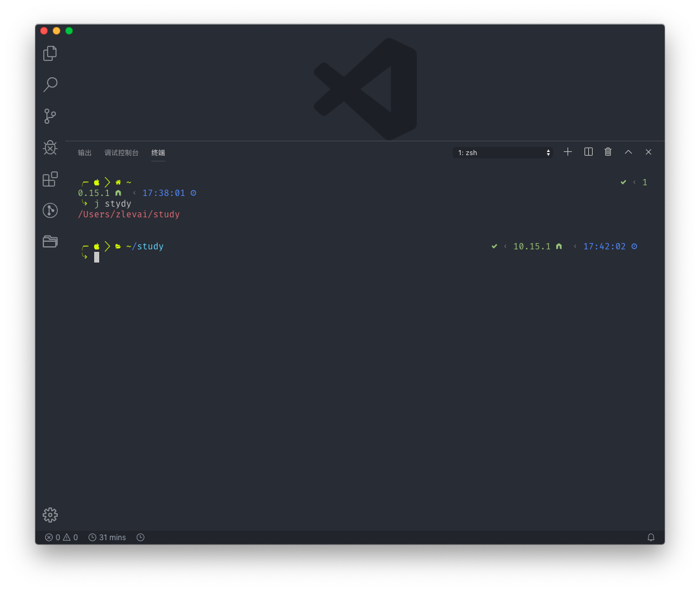The width and height of the screenshot is (700, 591).
Task: Click the 'j stydy' command text
Action: (x=113, y=203)
